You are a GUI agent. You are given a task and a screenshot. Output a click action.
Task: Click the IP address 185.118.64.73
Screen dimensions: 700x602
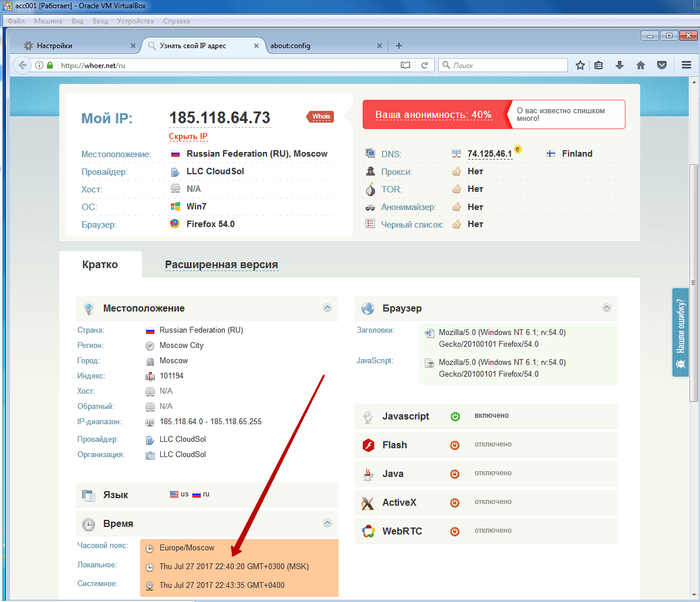coord(219,118)
